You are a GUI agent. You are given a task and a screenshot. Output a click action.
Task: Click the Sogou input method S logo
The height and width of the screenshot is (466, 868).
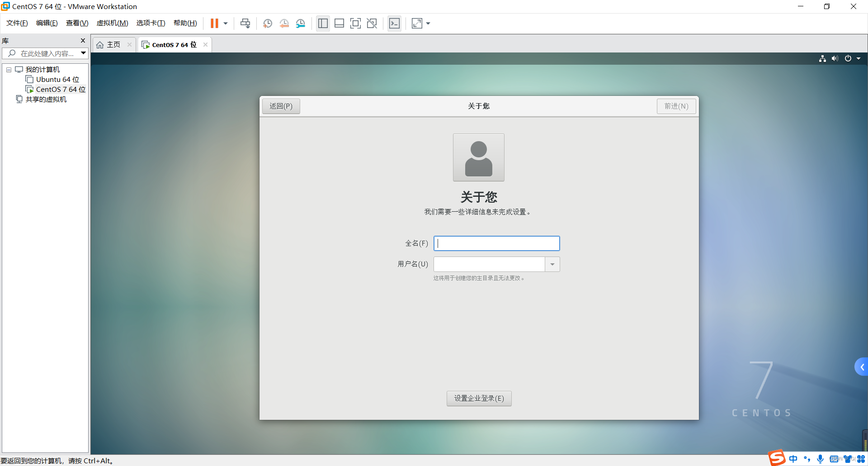[777, 458]
